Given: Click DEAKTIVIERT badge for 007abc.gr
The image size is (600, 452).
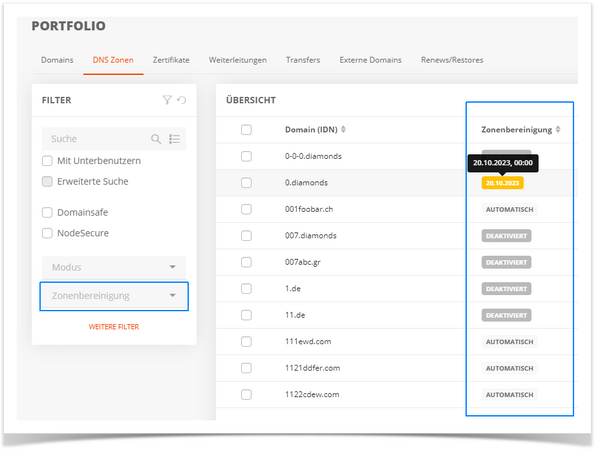Looking at the screenshot, I should click(506, 263).
